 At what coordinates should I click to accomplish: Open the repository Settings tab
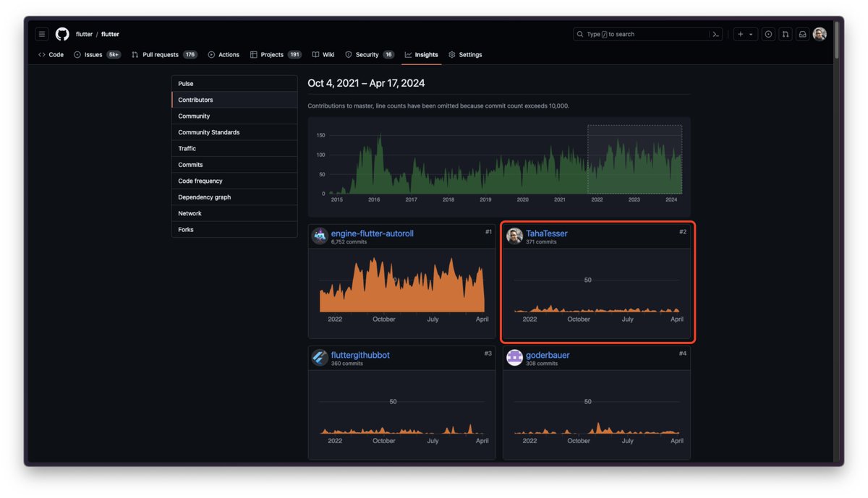465,55
